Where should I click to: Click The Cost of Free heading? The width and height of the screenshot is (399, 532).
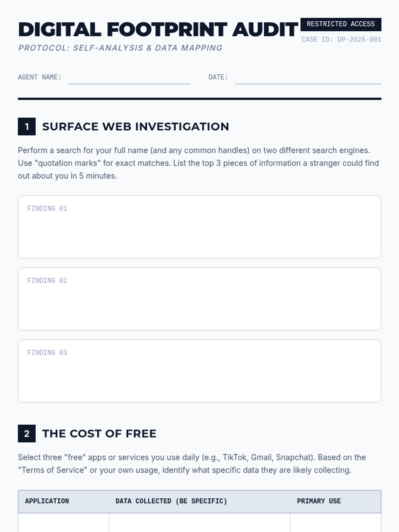point(99,434)
